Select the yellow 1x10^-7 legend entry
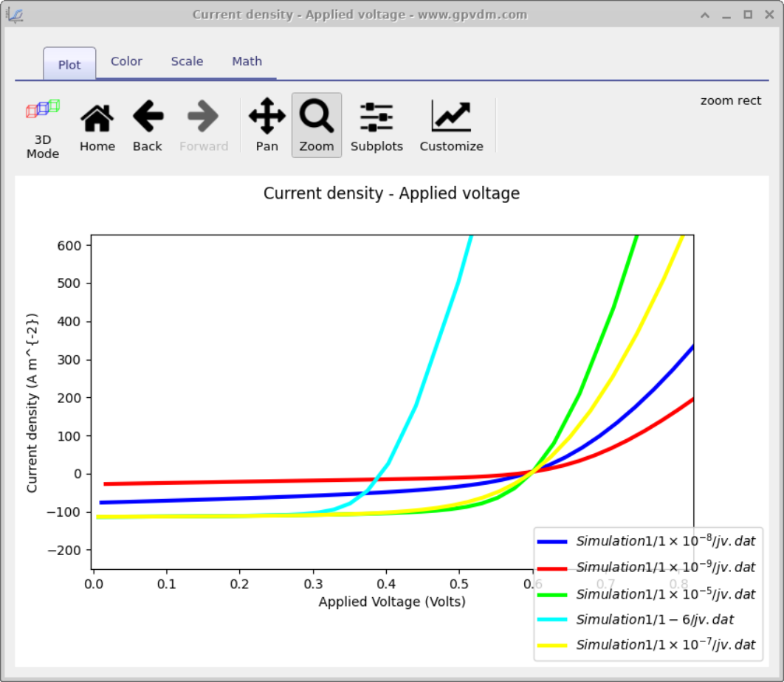Viewport: 784px width, 682px height. point(664,644)
